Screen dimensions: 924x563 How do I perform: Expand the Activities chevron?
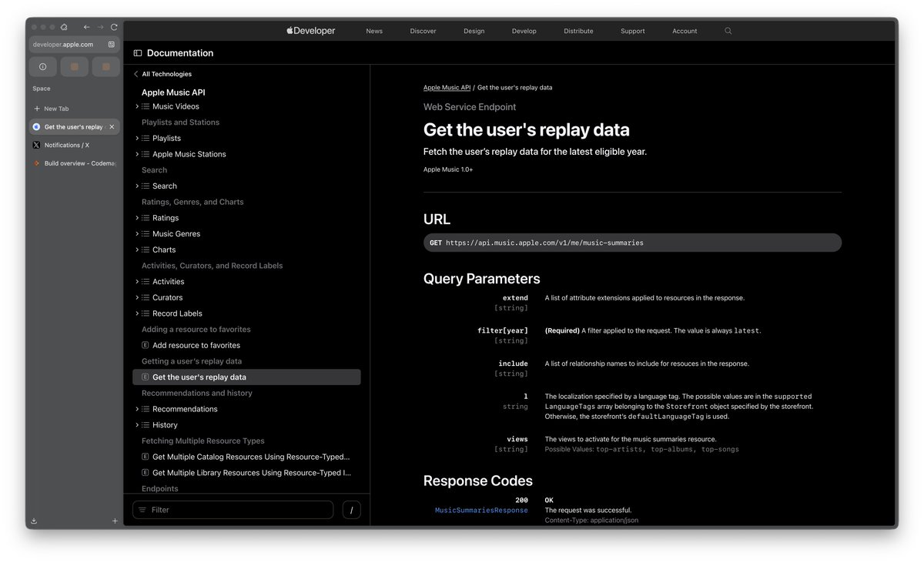pyautogui.click(x=137, y=281)
